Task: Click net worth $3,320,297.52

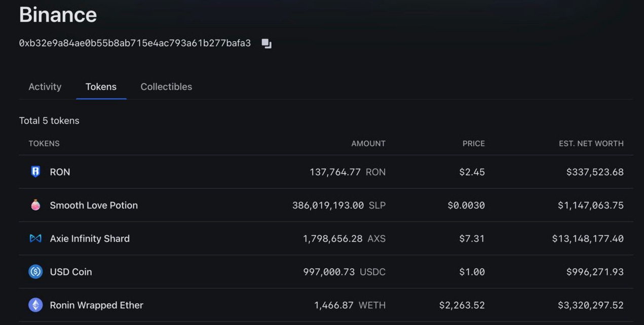Action: point(591,305)
